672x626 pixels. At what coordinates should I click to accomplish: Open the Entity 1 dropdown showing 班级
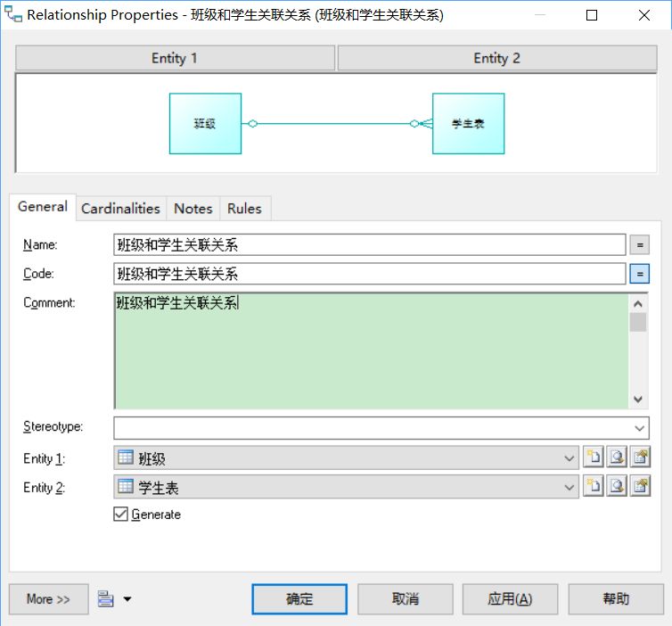(x=346, y=457)
